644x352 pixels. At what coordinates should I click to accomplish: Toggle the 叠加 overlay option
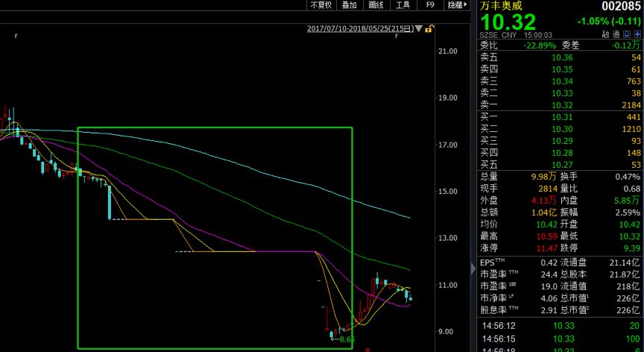349,5
